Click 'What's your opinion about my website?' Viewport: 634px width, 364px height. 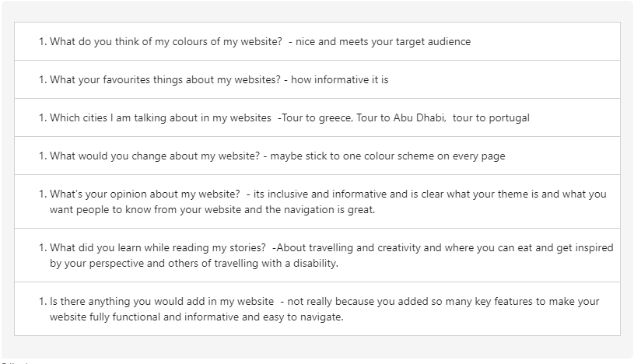(145, 194)
